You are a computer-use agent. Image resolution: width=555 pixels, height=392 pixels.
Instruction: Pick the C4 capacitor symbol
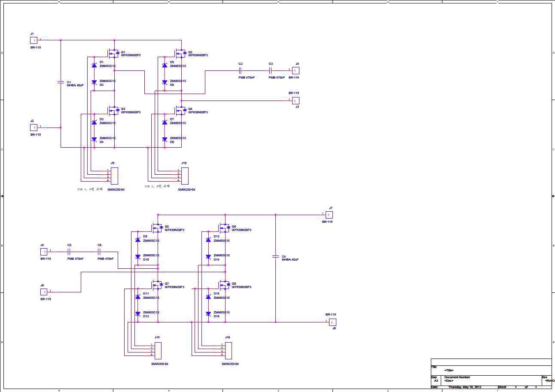pos(276,257)
